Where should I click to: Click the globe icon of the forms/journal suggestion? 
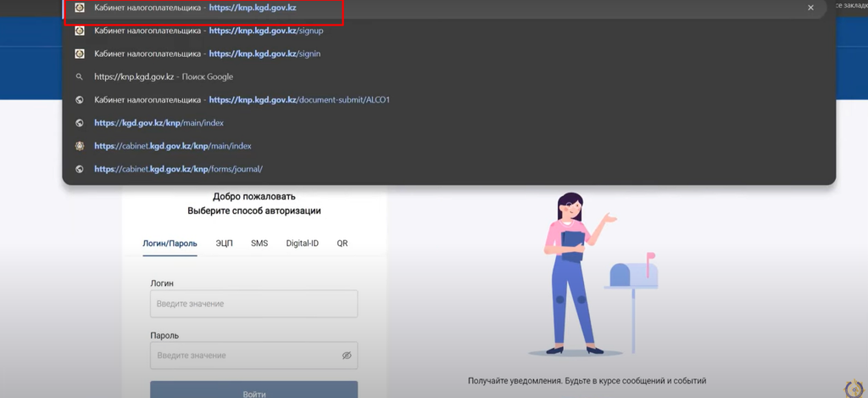80,169
